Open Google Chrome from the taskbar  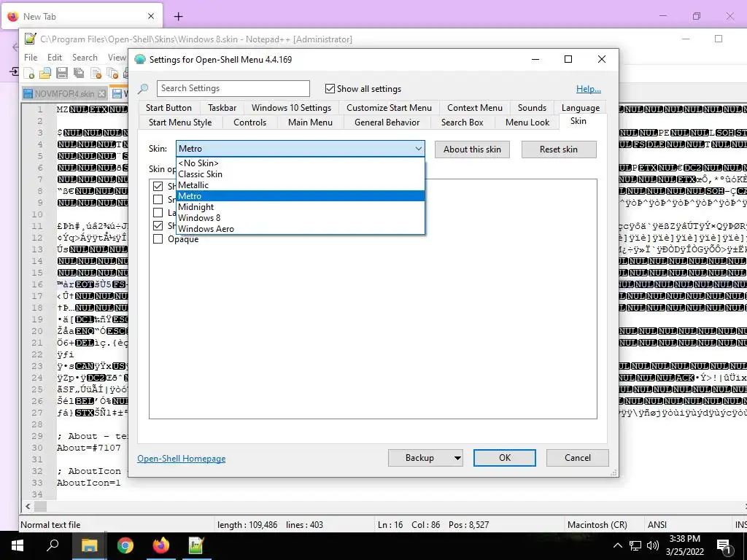(125, 545)
